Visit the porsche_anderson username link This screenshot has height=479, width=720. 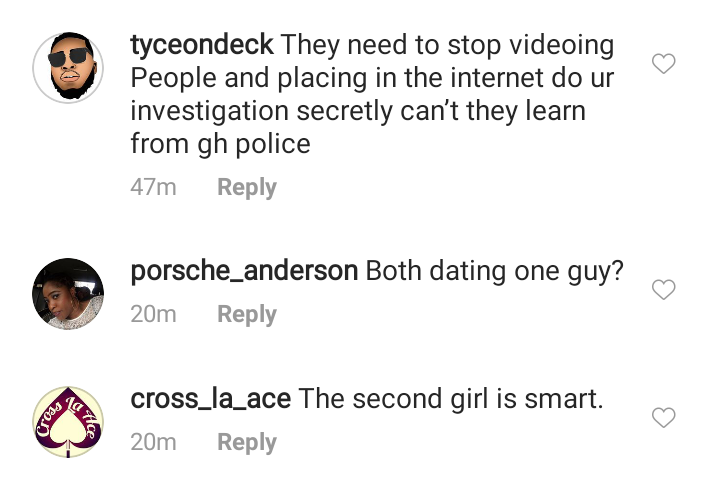click(244, 270)
